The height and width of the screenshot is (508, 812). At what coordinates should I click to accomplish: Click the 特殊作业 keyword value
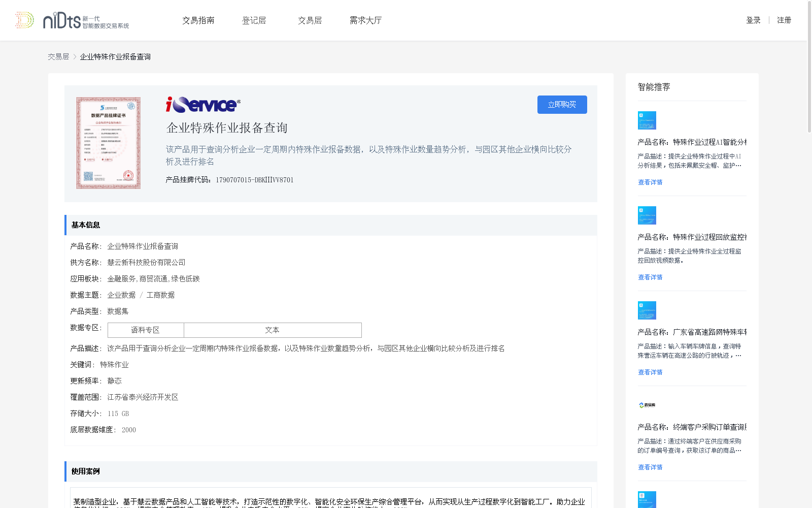pos(114,365)
